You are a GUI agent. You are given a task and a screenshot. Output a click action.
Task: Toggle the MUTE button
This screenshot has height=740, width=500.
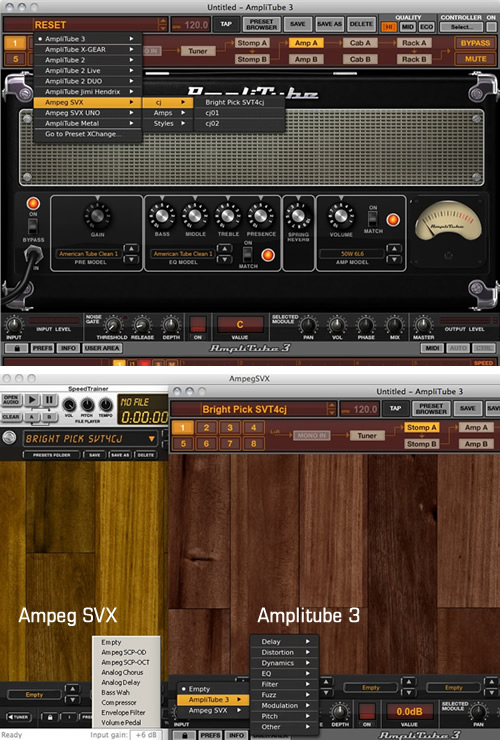[x=475, y=59]
